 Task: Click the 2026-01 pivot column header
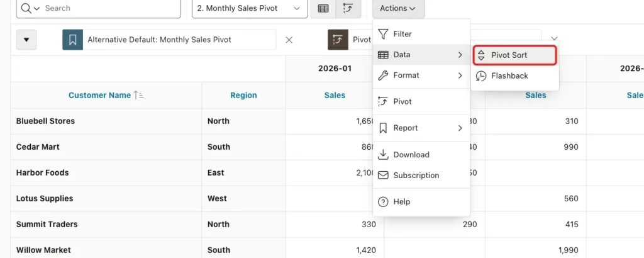[x=335, y=69]
